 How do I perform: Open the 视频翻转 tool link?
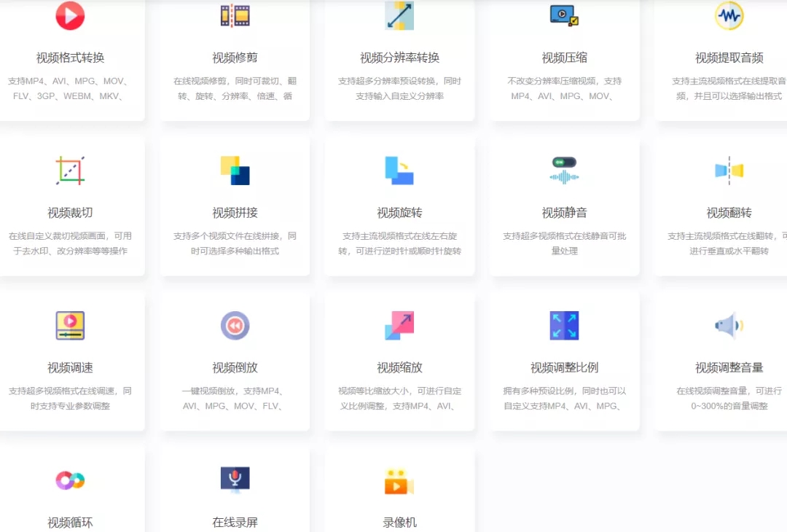pyautogui.click(x=728, y=213)
